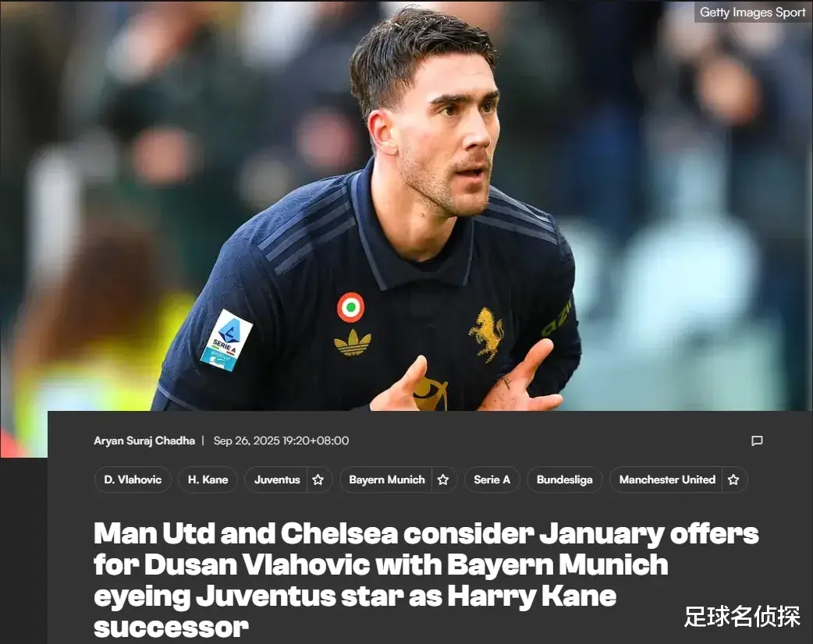Screen dimensions: 813x644
Task: Click the Getty Images Sport credit
Action: (752, 12)
